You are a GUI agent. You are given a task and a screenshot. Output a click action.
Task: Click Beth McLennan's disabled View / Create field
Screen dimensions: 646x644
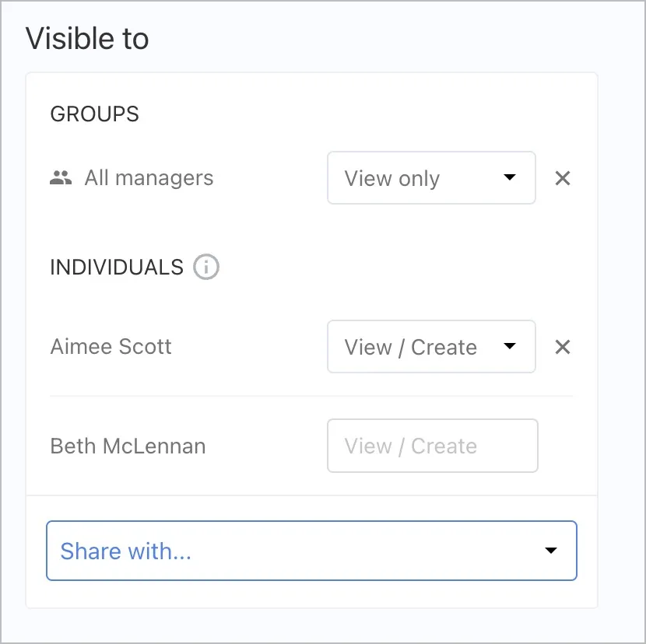coord(432,446)
